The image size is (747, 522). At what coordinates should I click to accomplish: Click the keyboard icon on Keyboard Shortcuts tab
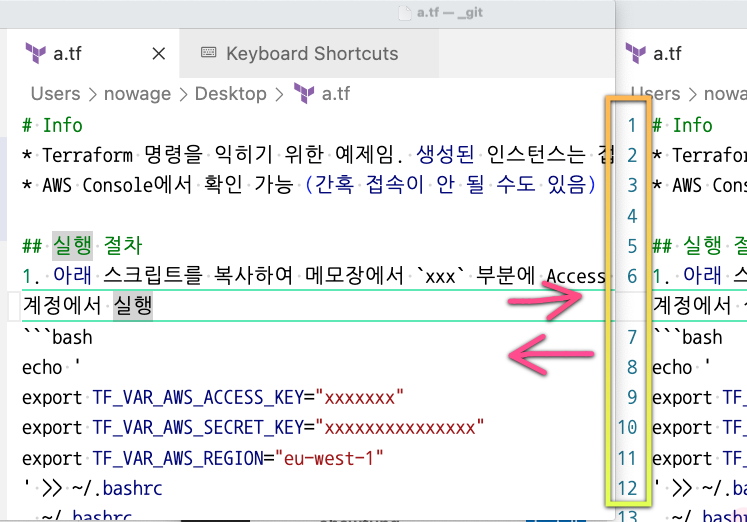(208, 52)
